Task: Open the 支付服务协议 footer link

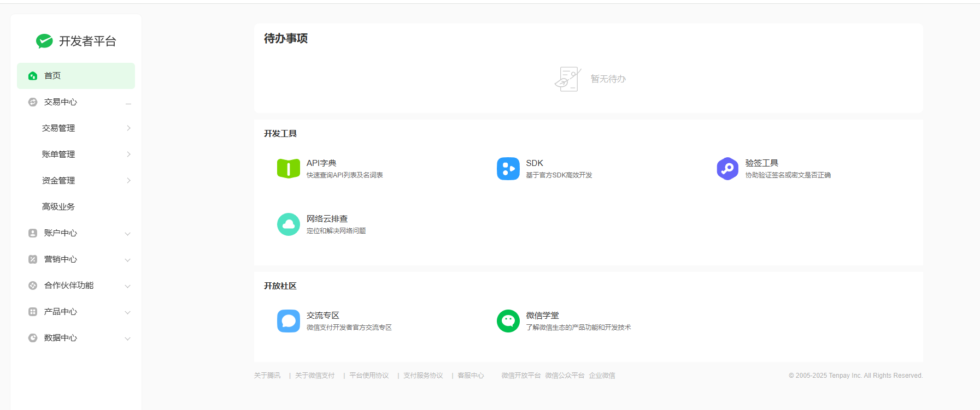Action: tap(423, 376)
